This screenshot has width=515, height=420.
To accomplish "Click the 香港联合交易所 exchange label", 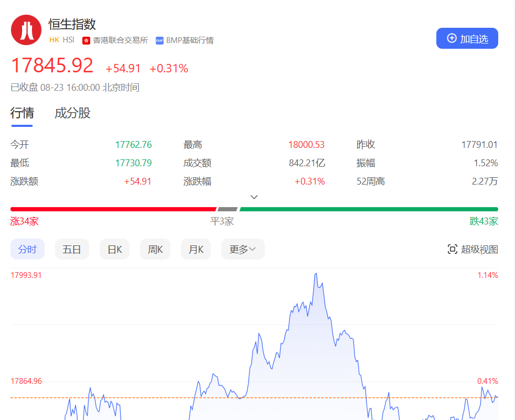I will pyautogui.click(x=120, y=40).
